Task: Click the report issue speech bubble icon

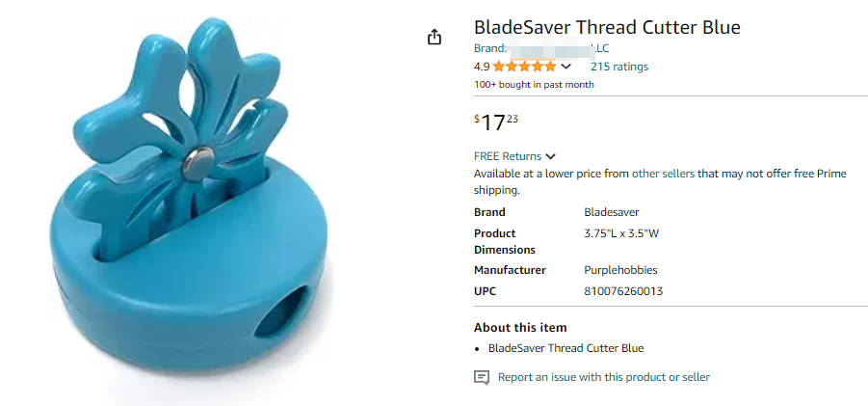Action: (482, 377)
